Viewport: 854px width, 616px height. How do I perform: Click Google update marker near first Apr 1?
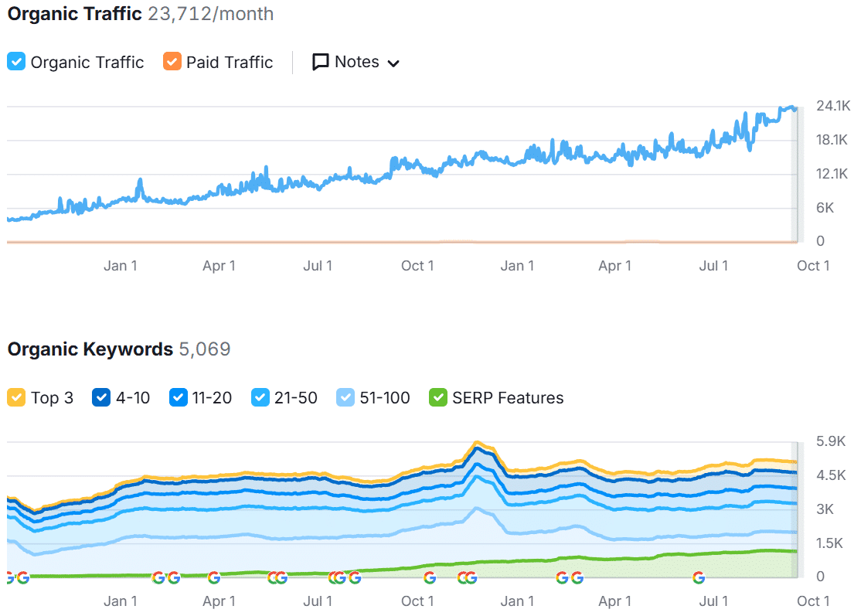pos(214,577)
